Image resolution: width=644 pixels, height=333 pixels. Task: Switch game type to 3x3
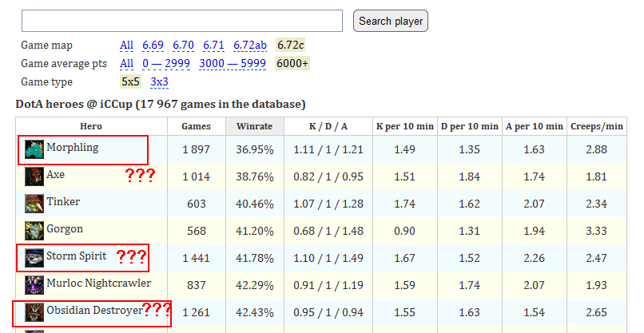[159, 81]
